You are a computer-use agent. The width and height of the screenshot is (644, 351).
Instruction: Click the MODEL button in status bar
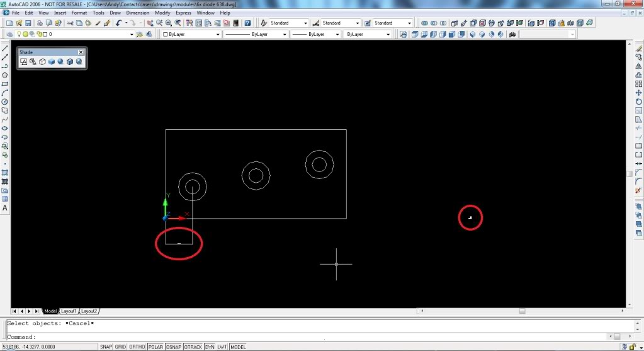[x=238, y=347]
